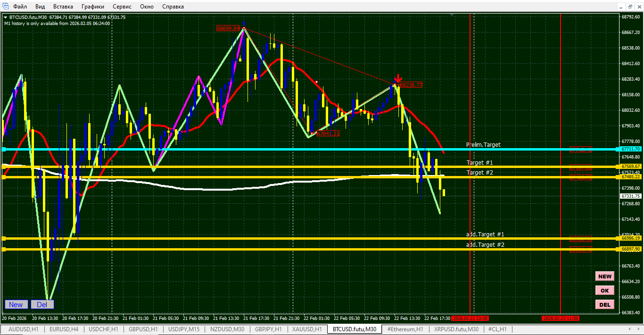Switch to the USDCHF,H1 chart tab
This screenshot has width=644, height=335.
(103, 329)
